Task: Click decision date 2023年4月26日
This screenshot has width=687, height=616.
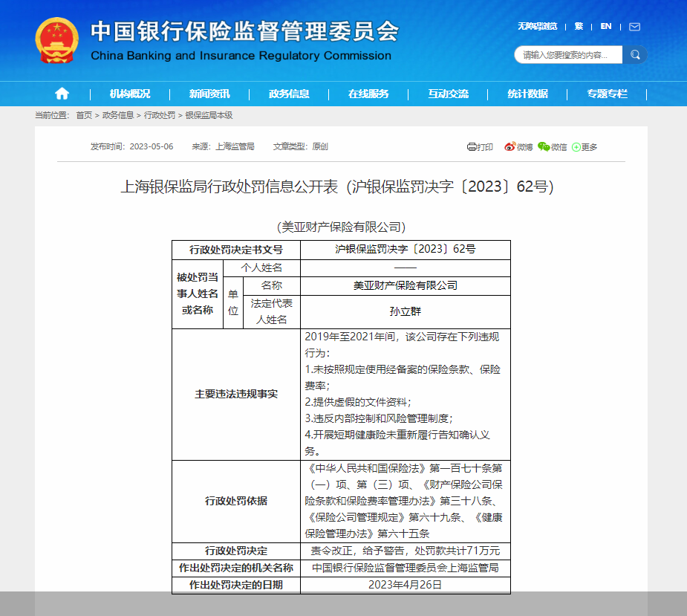Action: 406,585
